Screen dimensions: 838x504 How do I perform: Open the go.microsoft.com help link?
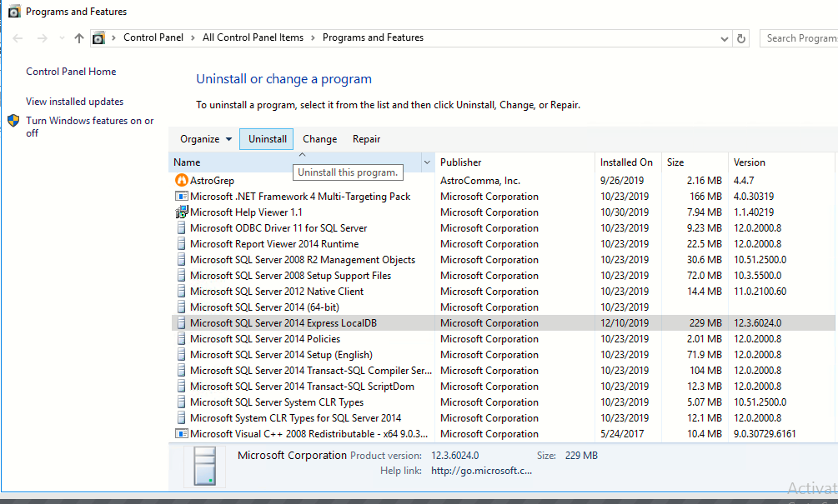(481, 471)
